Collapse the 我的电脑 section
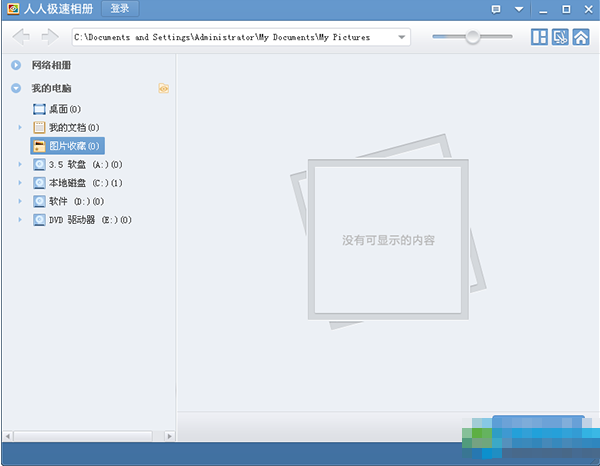 (16, 88)
